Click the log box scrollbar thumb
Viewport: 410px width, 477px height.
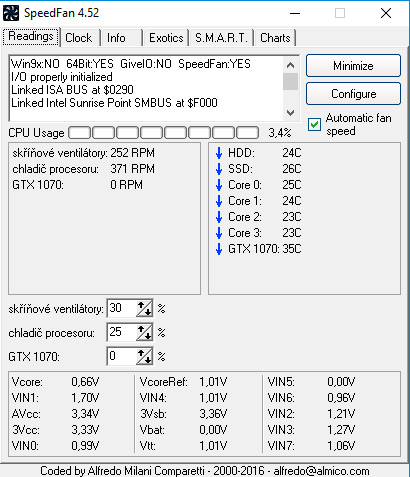click(x=290, y=81)
